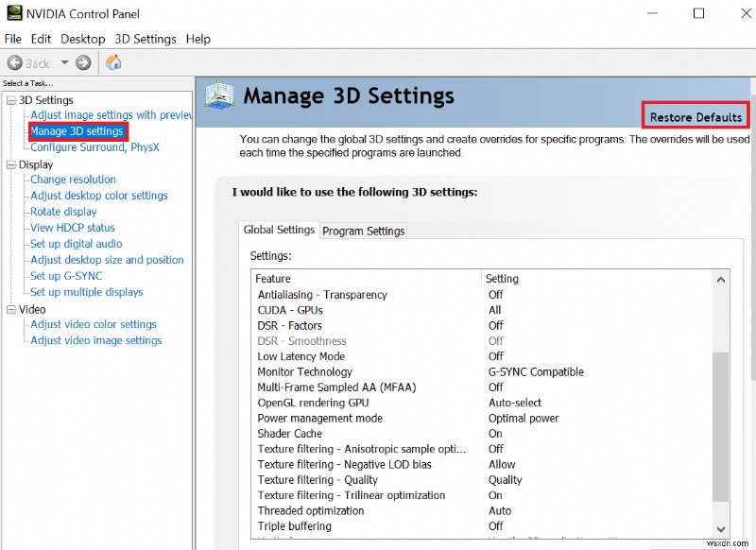Click the Home icon in toolbar
Image resolution: width=756 pixels, height=550 pixels.
point(113,63)
